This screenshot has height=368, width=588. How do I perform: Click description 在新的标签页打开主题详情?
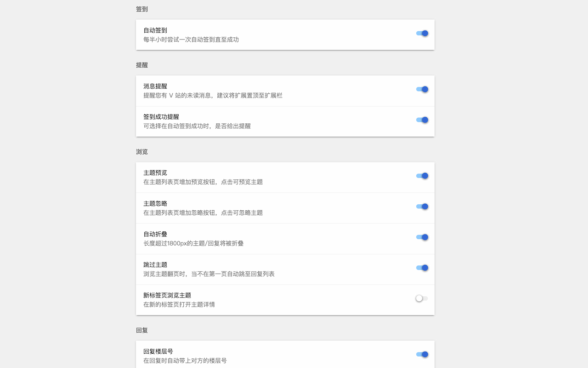tap(179, 305)
